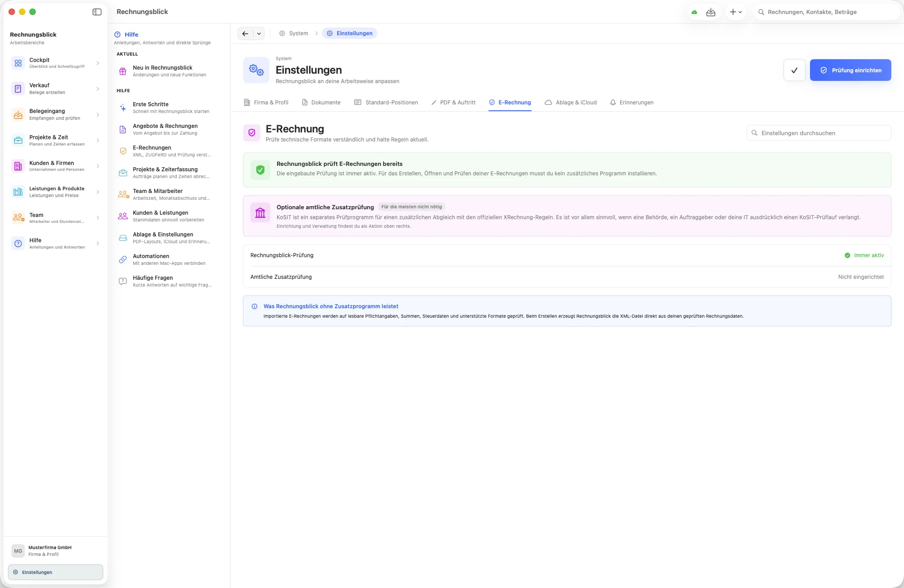Click the Hilfe question mark sidebar icon

point(18,244)
